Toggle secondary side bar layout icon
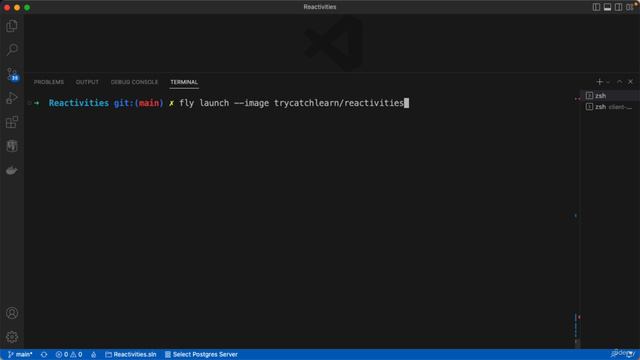Viewport: 640px width, 360px height. tap(618, 7)
